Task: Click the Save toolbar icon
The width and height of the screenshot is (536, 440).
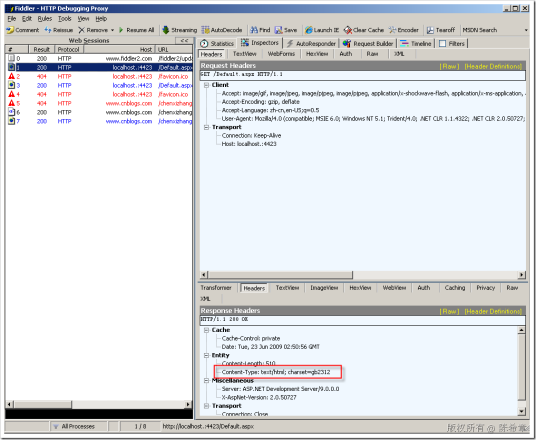Action: (279, 30)
